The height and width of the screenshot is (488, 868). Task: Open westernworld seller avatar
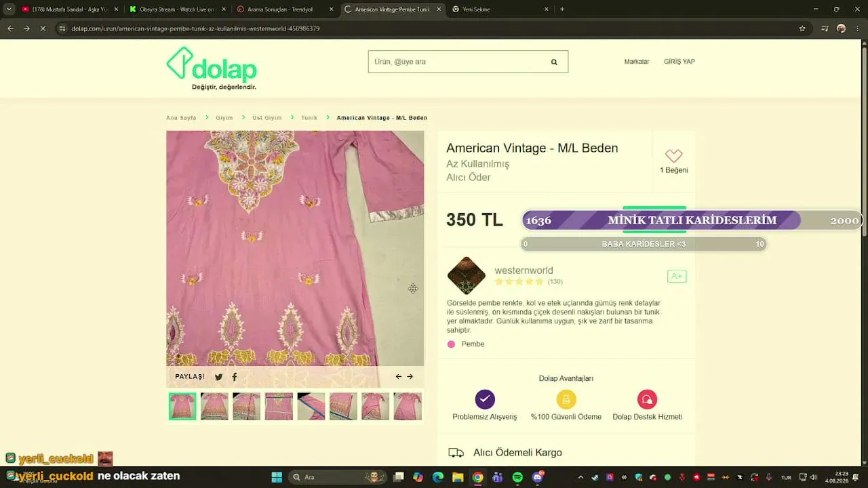(x=467, y=275)
